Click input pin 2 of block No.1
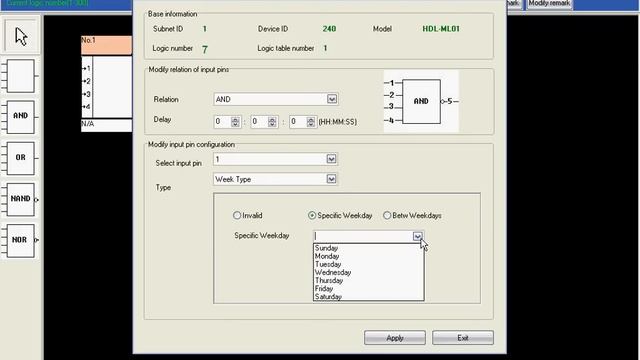Viewport: 640px width, 360px height. coord(87,81)
